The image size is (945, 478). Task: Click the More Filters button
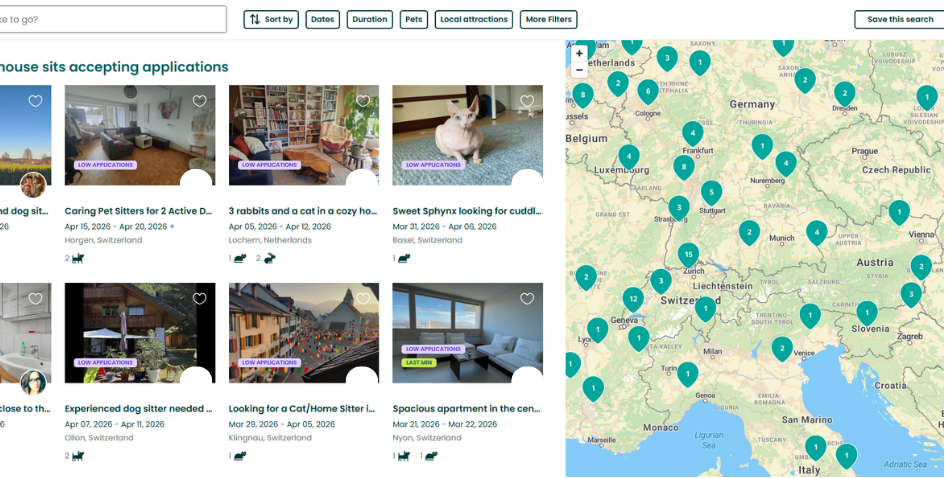[548, 19]
